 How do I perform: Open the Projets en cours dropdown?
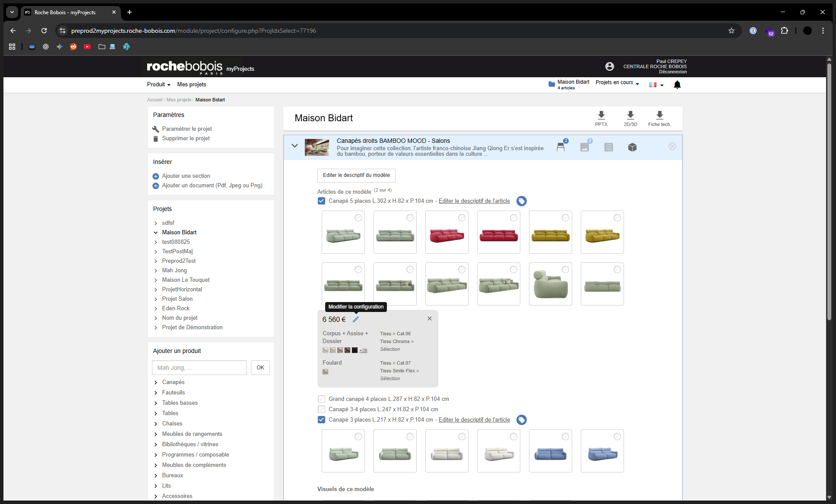pos(617,82)
